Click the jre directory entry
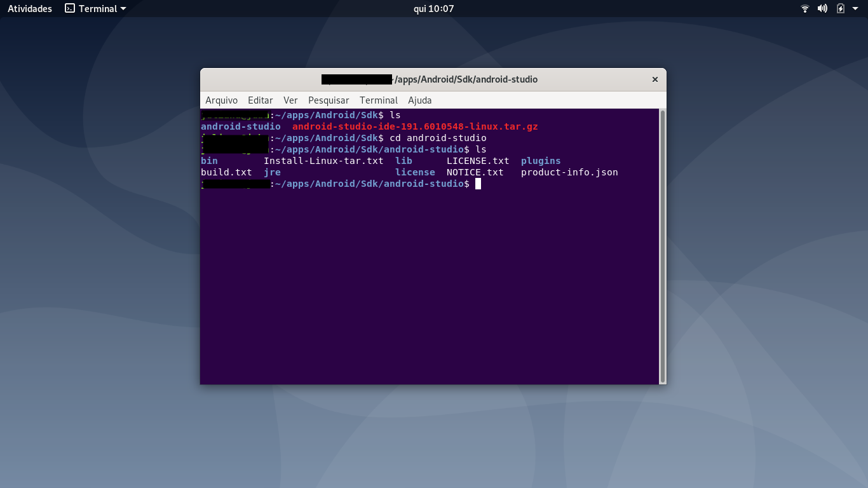The width and height of the screenshot is (868, 488). pos(272,172)
